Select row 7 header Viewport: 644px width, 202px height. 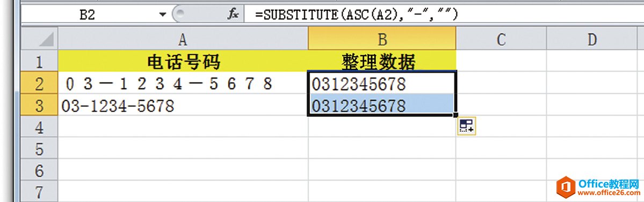[40, 192]
